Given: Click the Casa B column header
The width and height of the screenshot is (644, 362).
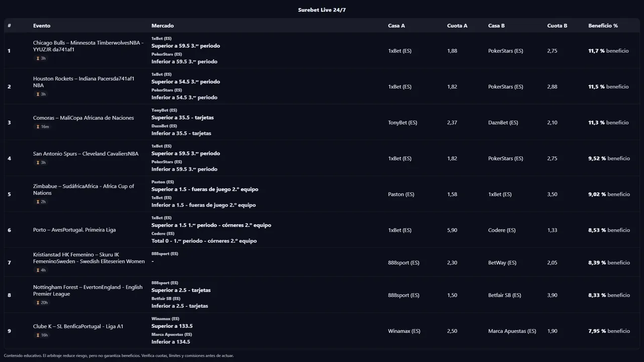Looking at the screenshot, I should [x=496, y=26].
